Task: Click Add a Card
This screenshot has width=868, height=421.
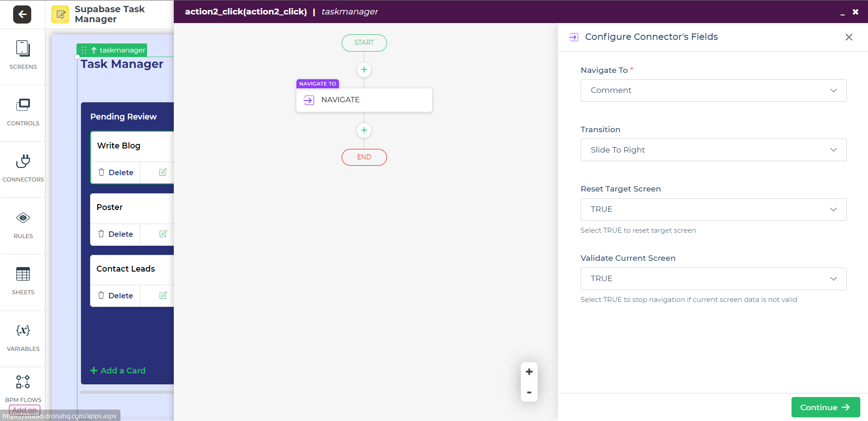Action: click(118, 370)
